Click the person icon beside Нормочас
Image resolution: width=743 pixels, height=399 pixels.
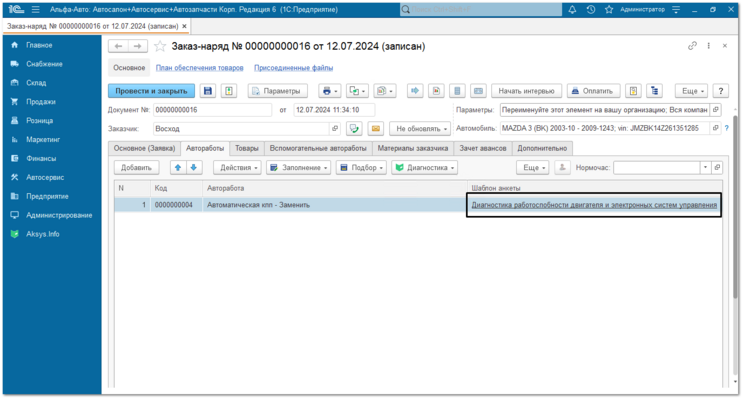click(562, 167)
